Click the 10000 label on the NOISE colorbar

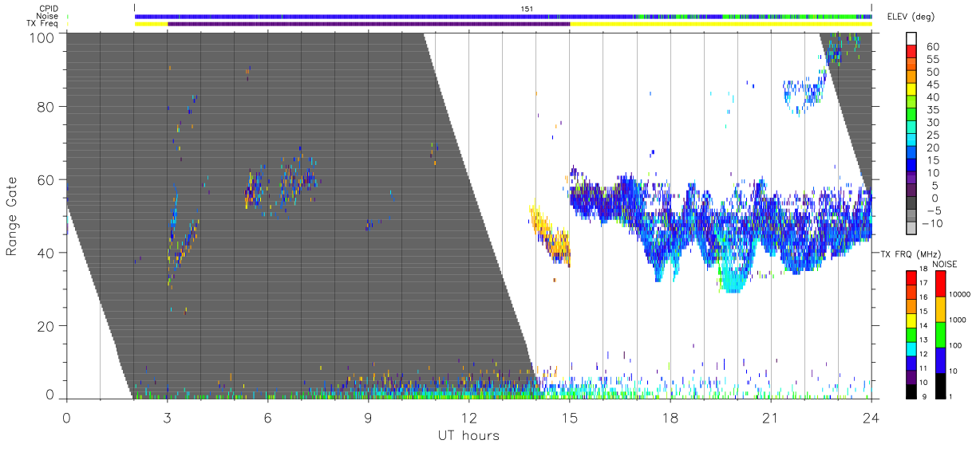click(962, 295)
